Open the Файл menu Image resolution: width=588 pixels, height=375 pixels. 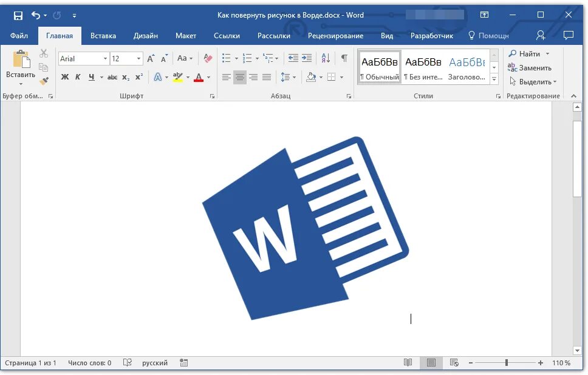pyautogui.click(x=19, y=36)
